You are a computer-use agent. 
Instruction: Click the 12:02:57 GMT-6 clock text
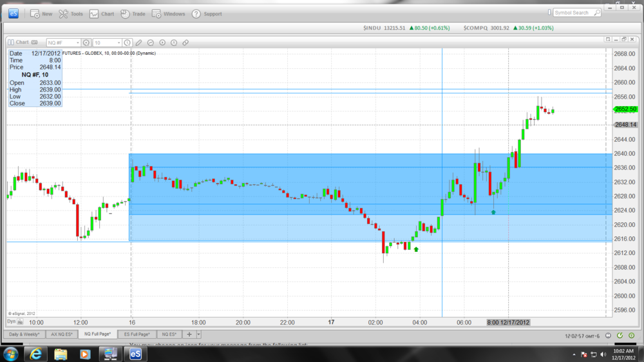[x=582, y=336]
